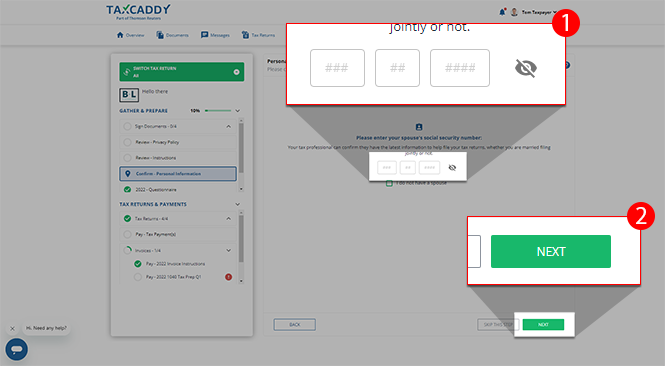This screenshot has height=366, width=665.
Task: Collapse the Gather & Prepare section chevron
Action: (x=238, y=111)
